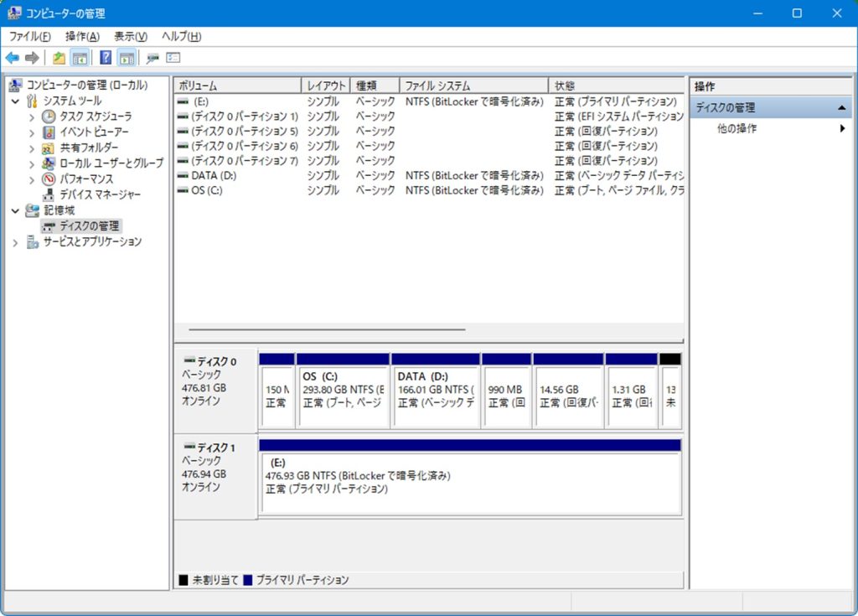Select (ディスク 0 パーティション 1) volume row

pyautogui.click(x=430, y=116)
